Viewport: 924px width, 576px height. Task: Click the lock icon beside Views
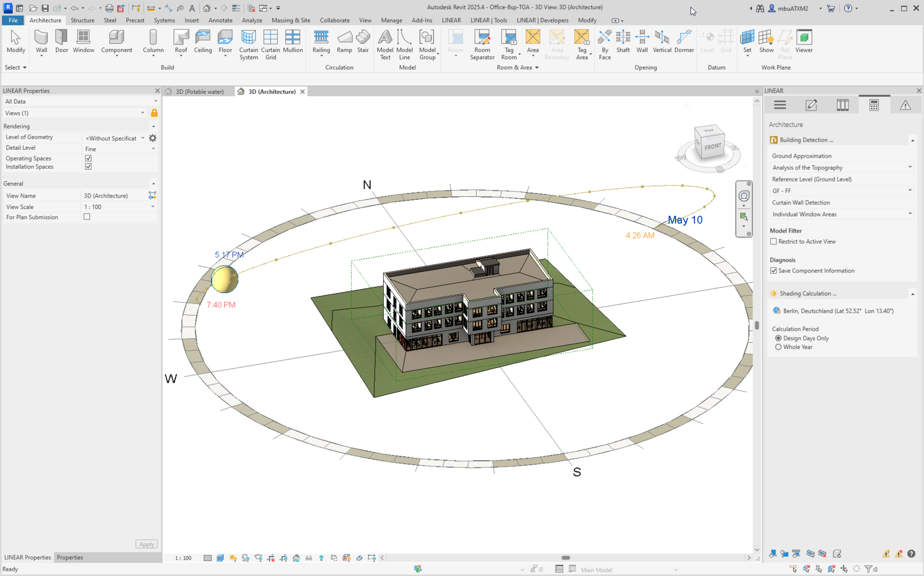point(154,113)
